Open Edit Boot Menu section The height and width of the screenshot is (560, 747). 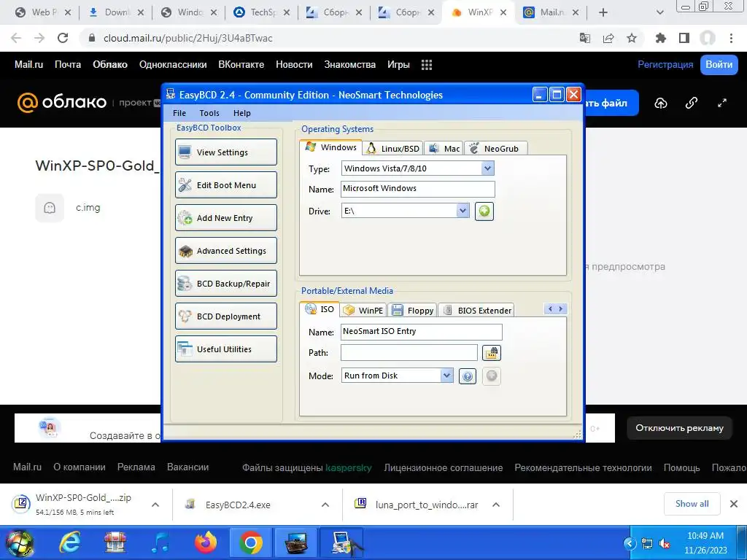[x=226, y=184]
